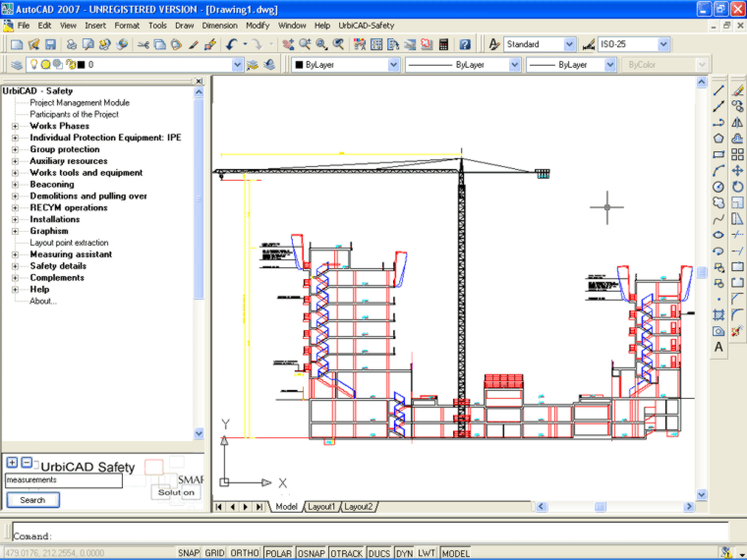Click the Match Properties brush icon
747x560 pixels.
click(x=194, y=44)
